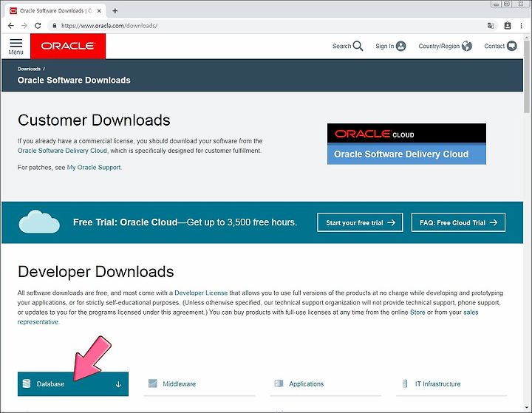Click the browser forward arrow

24,25
